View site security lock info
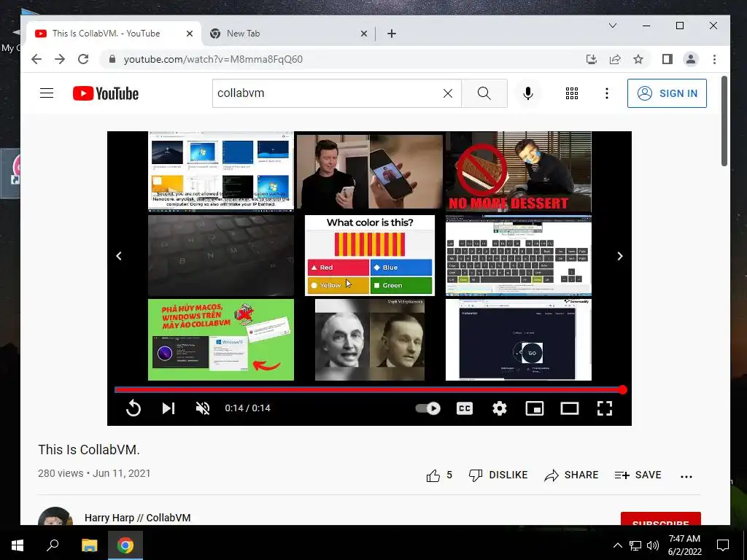Viewport: 747px width, 560px height. coord(112,59)
